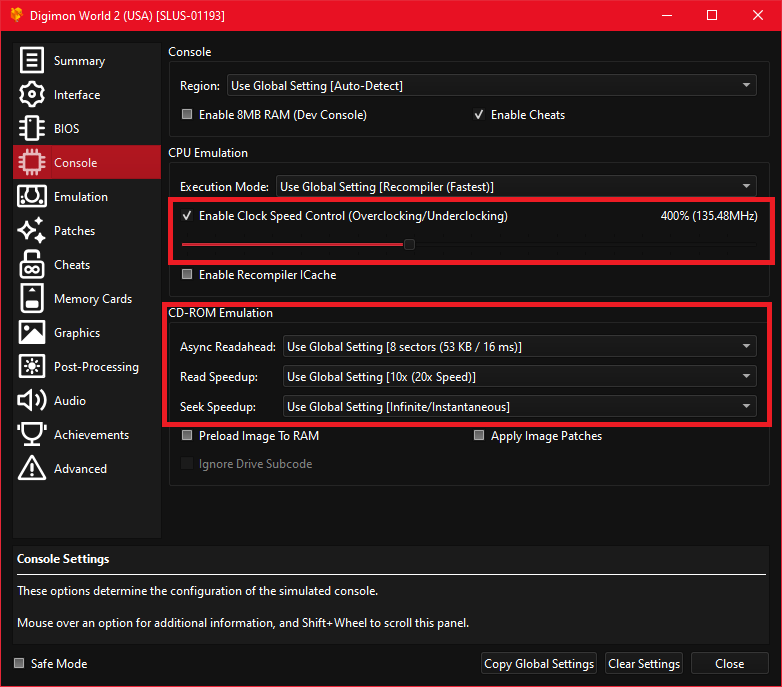Expand the Execution Mode dropdown
Screen dimensions: 782x687
click(x=516, y=186)
